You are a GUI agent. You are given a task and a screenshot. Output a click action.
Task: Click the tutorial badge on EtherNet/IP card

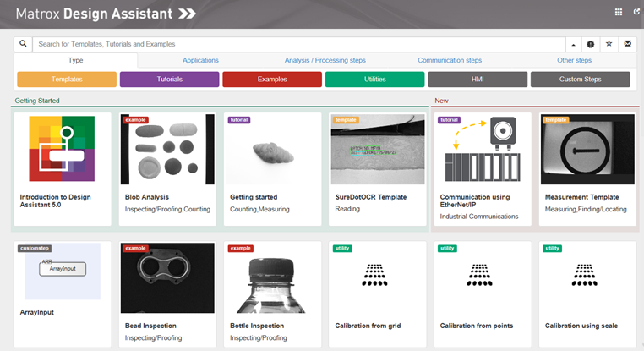pos(450,120)
